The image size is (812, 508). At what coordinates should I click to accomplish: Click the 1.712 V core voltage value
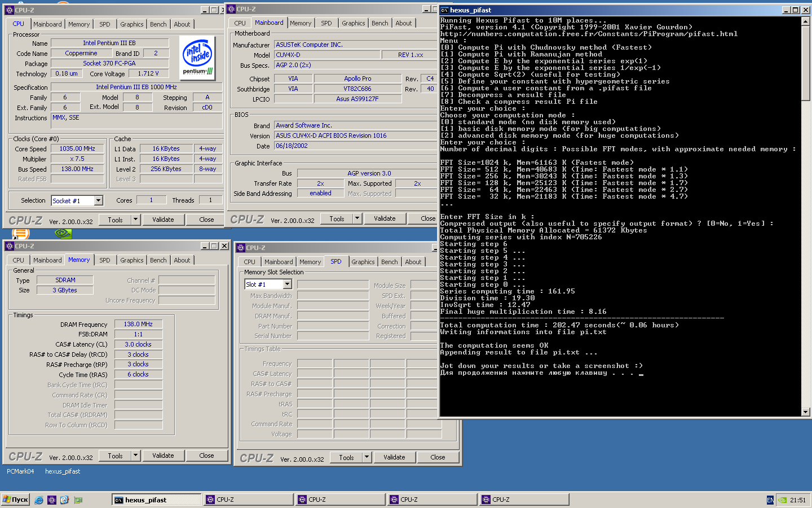tap(148, 73)
